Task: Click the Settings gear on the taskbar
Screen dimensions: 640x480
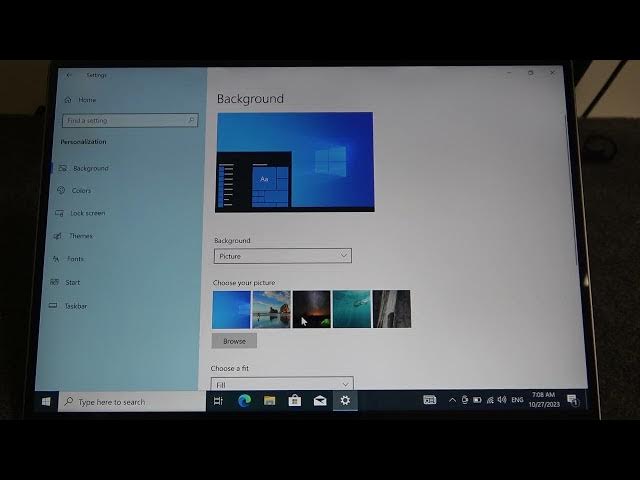Action: [x=345, y=401]
